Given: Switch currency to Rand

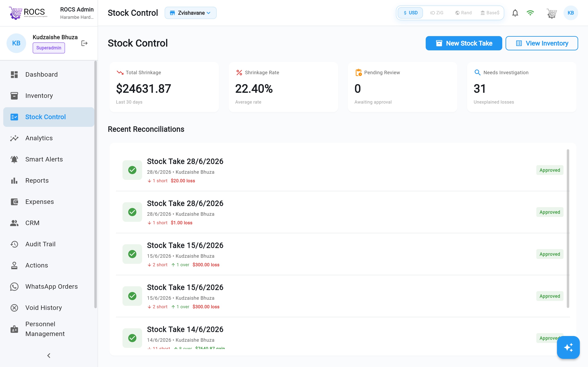Looking at the screenshot, I should (x=463, y=13).
